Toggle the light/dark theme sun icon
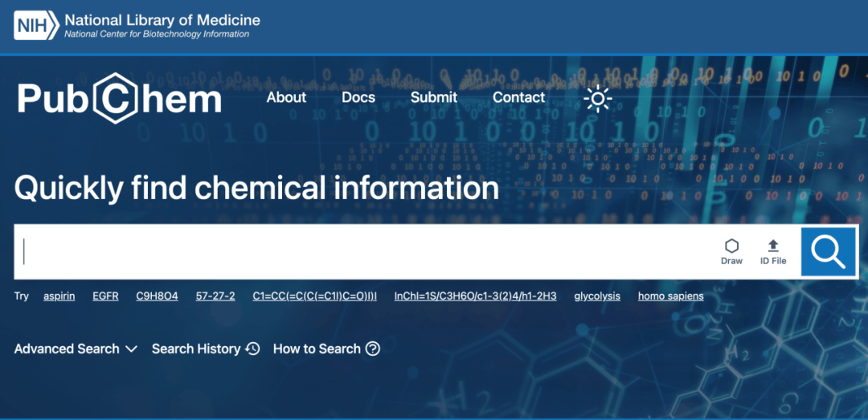 coord(597,98)
